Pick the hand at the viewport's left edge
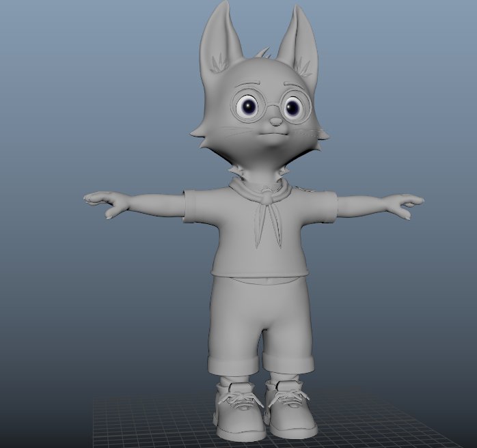The height and width of the screenshot is (448, 477). (104, 203)
